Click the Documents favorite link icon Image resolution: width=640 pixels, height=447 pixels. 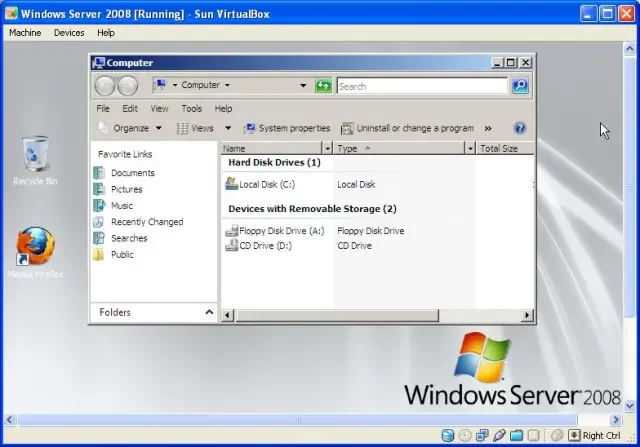pyautogui.click(x=99, y=173)
